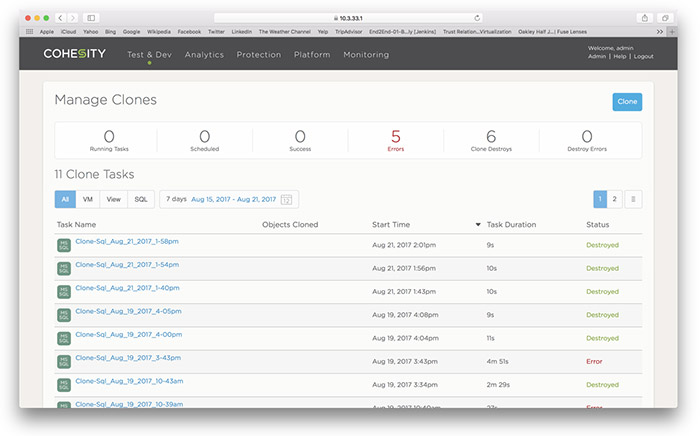Expand the bookmarks overflow chevron

coord(658,31)
